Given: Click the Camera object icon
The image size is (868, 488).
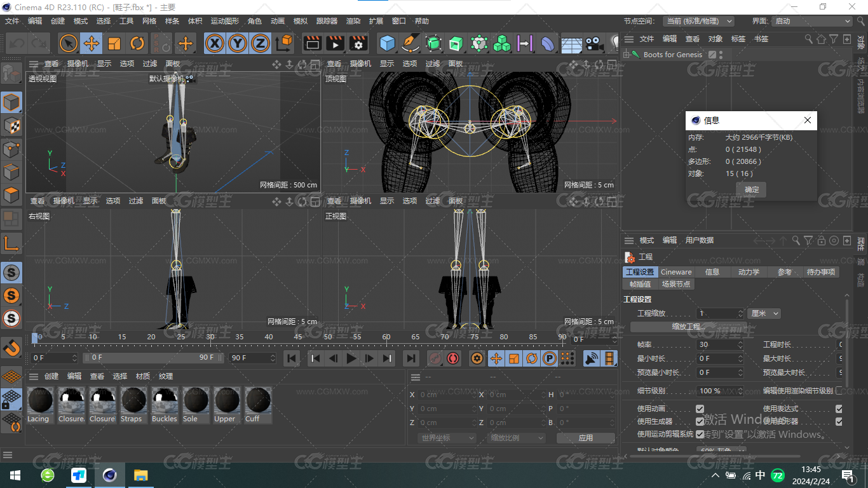Looking at the screenshot, I should [594, 43].
